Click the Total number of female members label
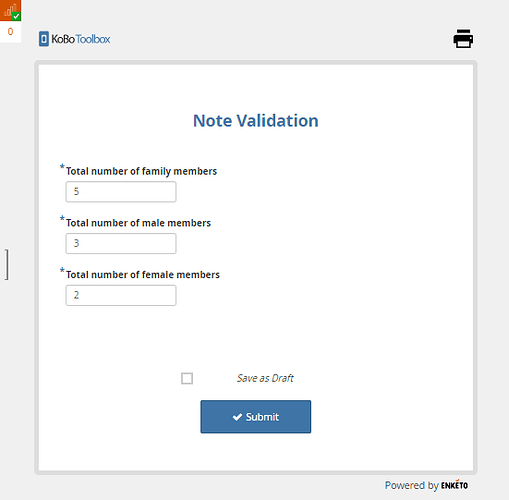This screenshot has height=500, width=509. 143,274
